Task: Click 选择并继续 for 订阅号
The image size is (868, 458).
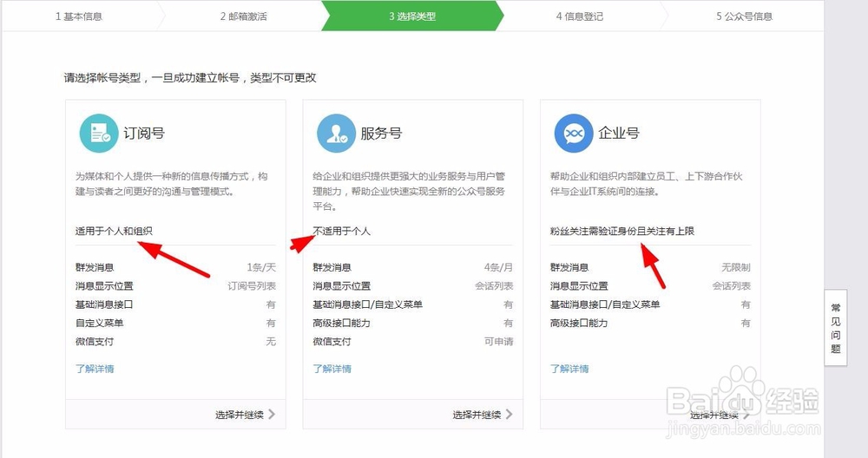Action: click(x=240, y=415)
